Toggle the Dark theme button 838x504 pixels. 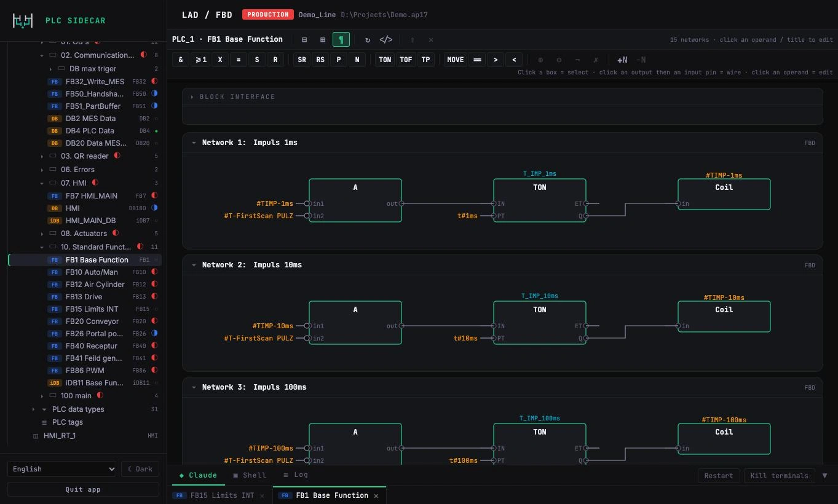tap(140, 469)
